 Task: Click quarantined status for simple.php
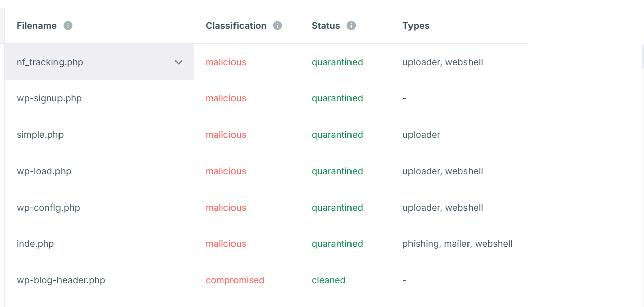click(x=337, y=135)
